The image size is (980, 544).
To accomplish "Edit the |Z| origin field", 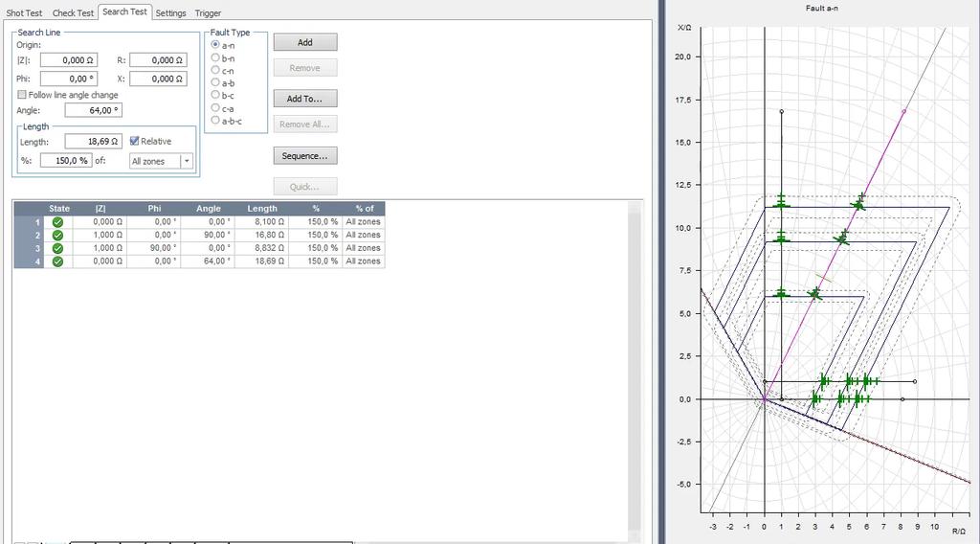I will point(69,60).
